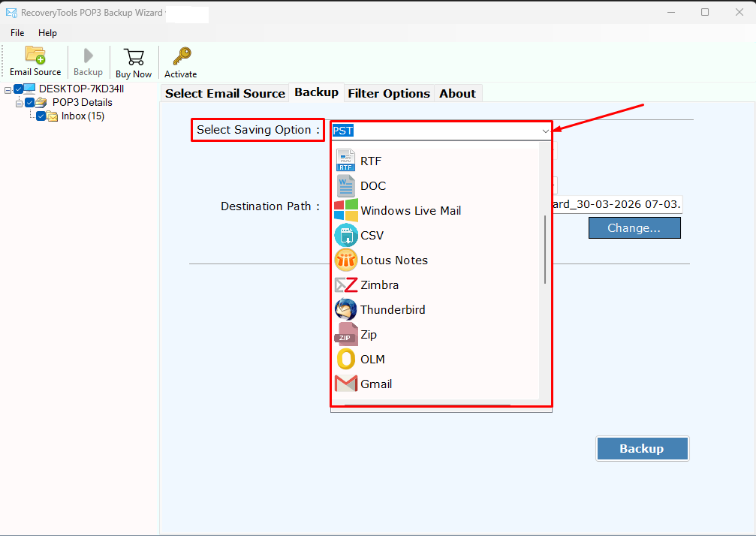This screenshot has height=536, width=756.
Task: Choose the OLM Outlook icon
Action: (x=345, y=359)
